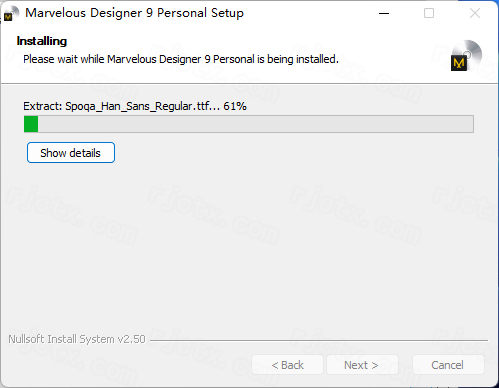Minimize the setup window
The height and width of the screenshot is (388, 499).
[x=384, y=13]
